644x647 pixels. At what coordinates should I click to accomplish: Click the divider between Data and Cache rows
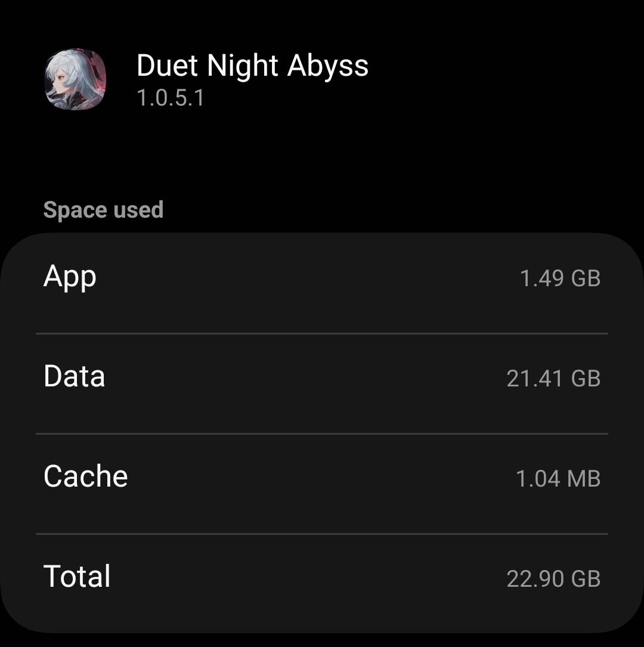[322, 434]
